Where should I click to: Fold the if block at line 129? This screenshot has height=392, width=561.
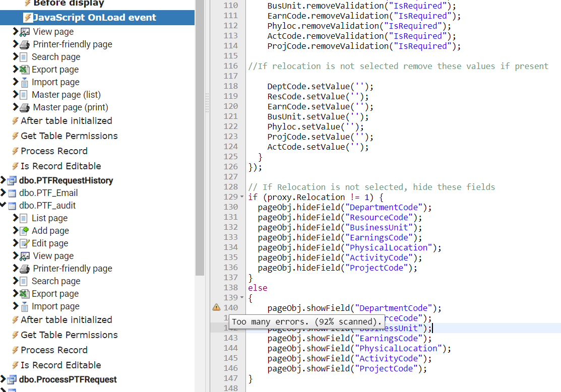point(242,197)
